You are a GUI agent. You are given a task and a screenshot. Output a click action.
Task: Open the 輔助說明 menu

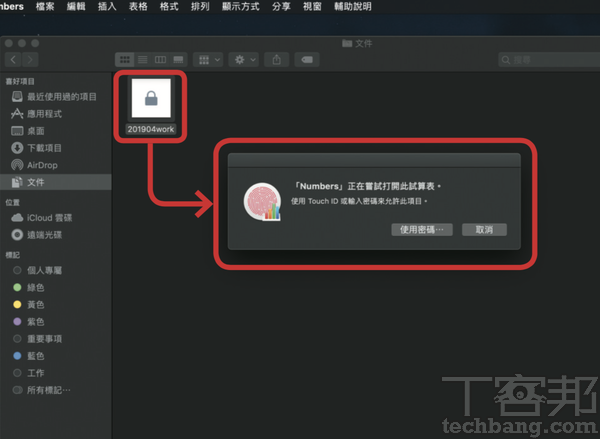pos(352,6)
